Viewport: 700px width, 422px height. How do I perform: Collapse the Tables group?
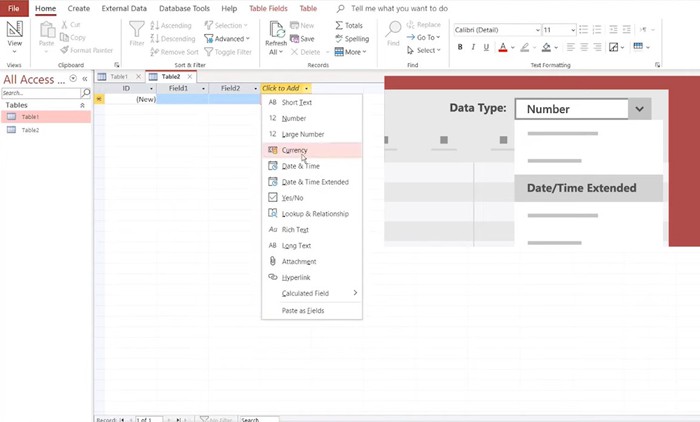click(x=82, y=105)
